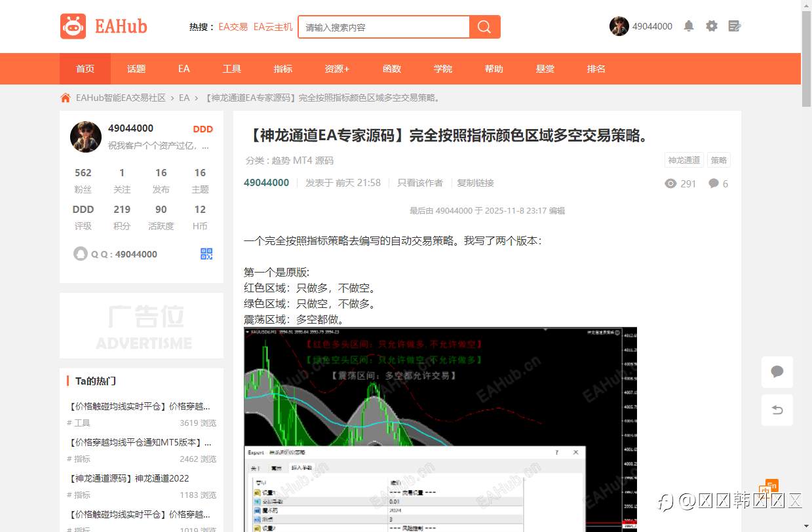This screenshot has height=532, width=812.
Task: Click 复制链接 to copy the post link
Action: pos(475,183)
